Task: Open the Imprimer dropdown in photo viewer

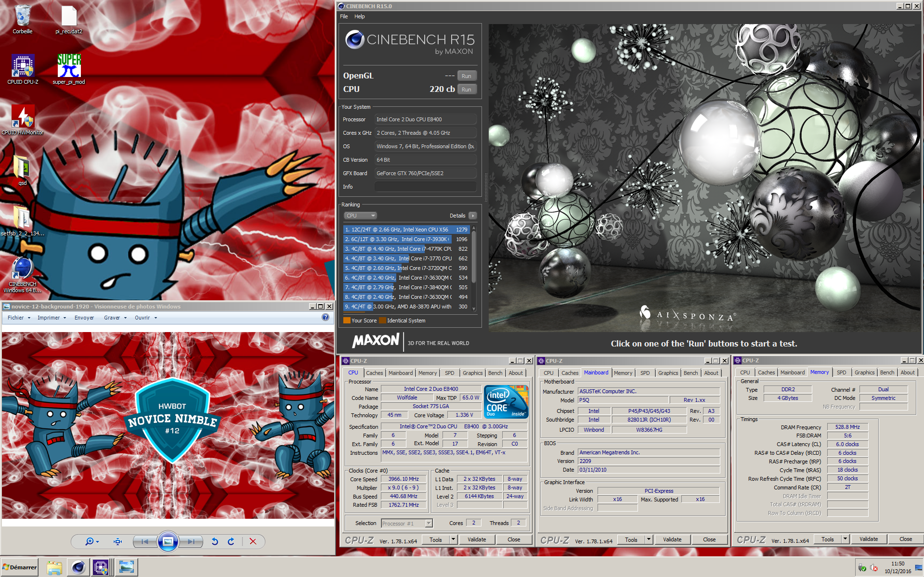Action: click(x=52, y=318)
